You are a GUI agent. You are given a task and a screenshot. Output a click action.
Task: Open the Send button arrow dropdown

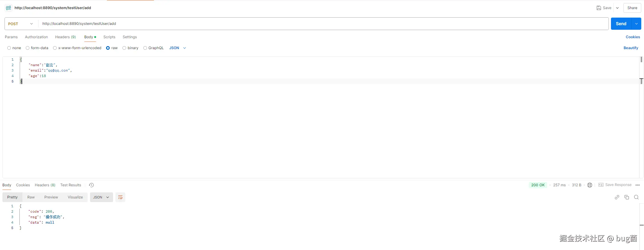636,24
